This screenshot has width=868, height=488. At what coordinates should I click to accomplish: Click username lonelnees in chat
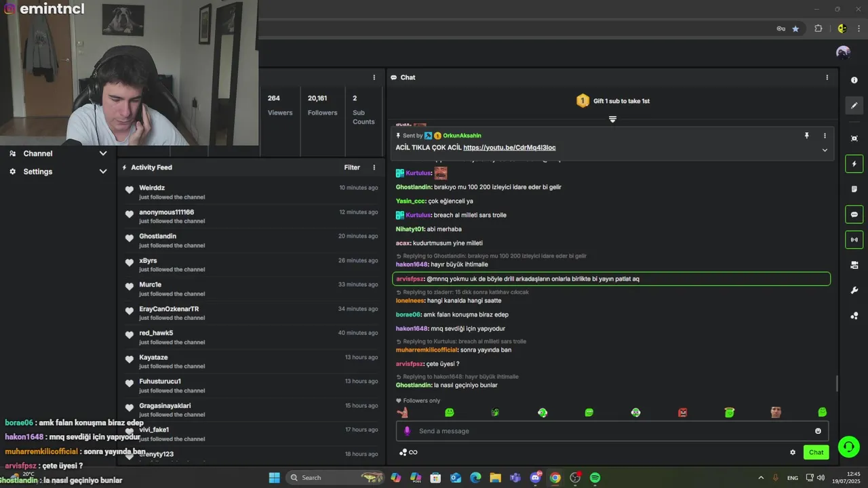tap(410, 300)
